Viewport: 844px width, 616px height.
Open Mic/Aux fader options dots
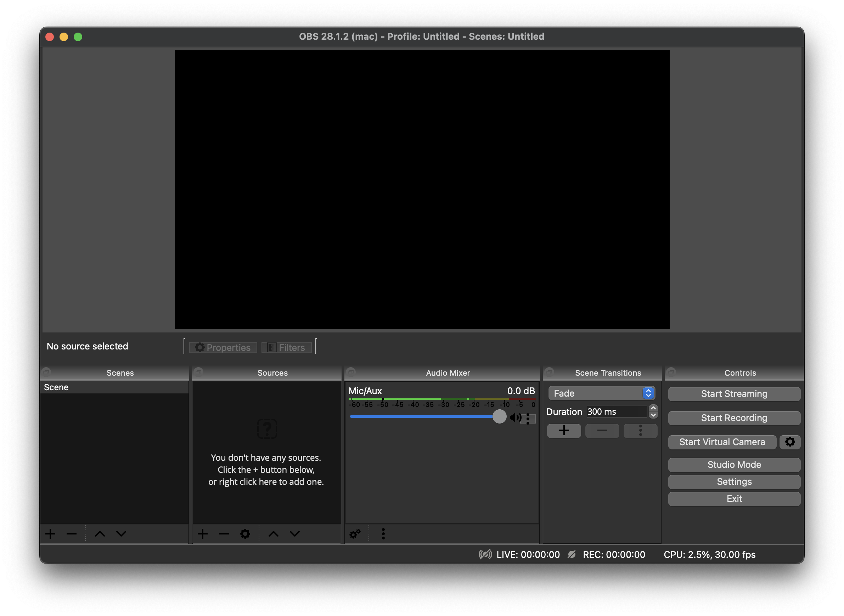click(x=529, y=418)
